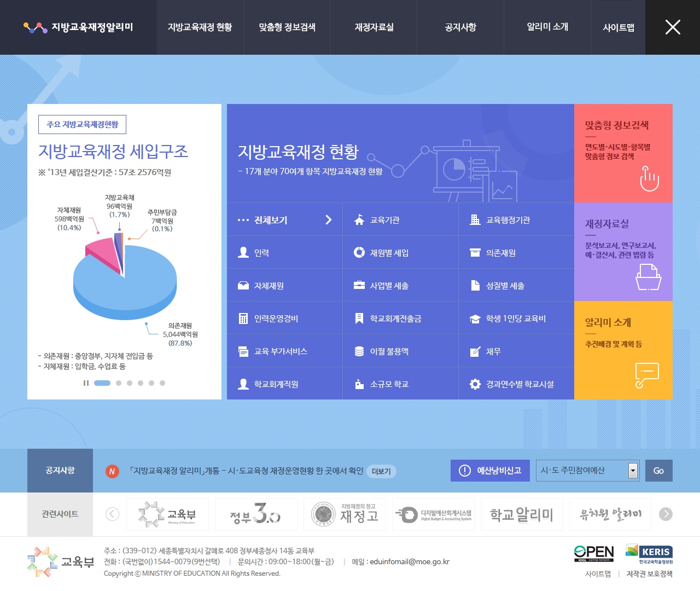Image resolution: width=700 pixels, height=591 pixels.
Task: Click the 학생 1인당 교육비 graduation cap icon
Action: click(475, 318)
